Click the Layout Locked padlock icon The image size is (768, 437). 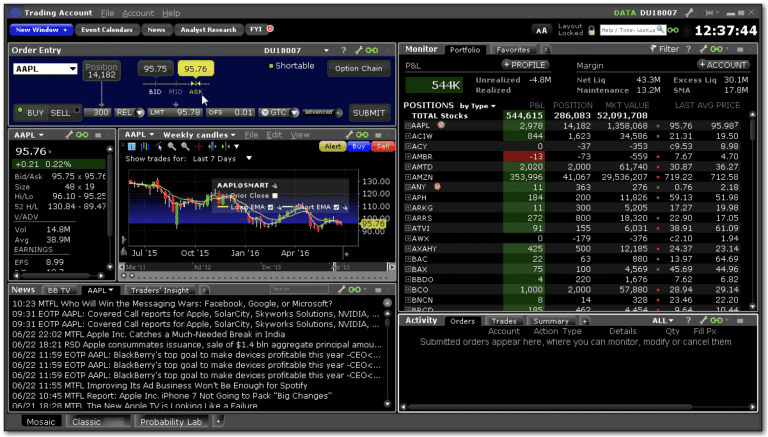point(592,30)
